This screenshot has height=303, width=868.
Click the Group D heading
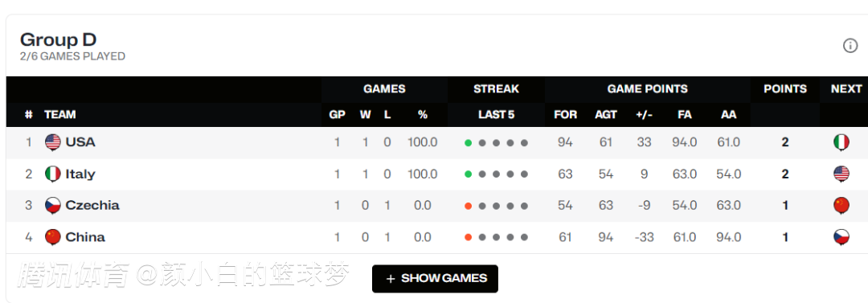point(58,39)
